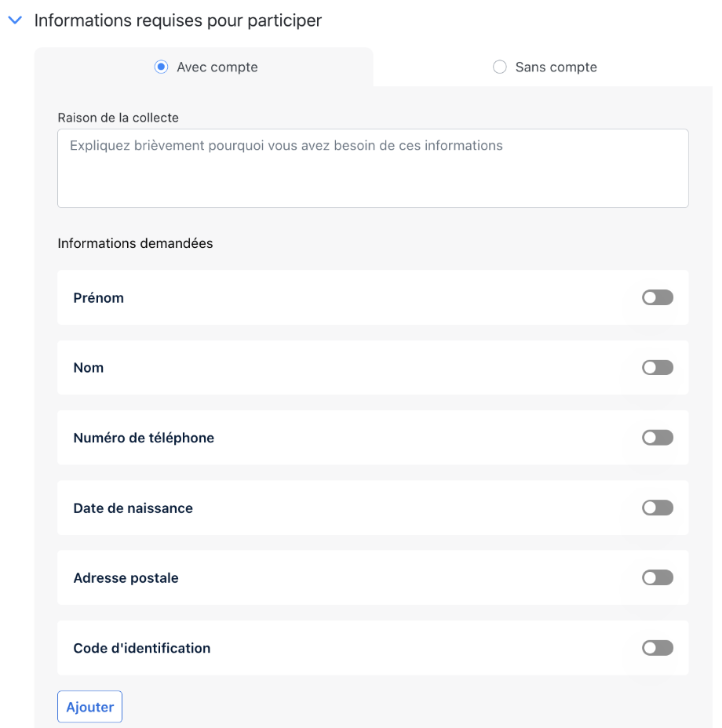This screenshot has width=722, height=728.
Task: Enable the Prénom toggle
Action: [x=657, y=297]
